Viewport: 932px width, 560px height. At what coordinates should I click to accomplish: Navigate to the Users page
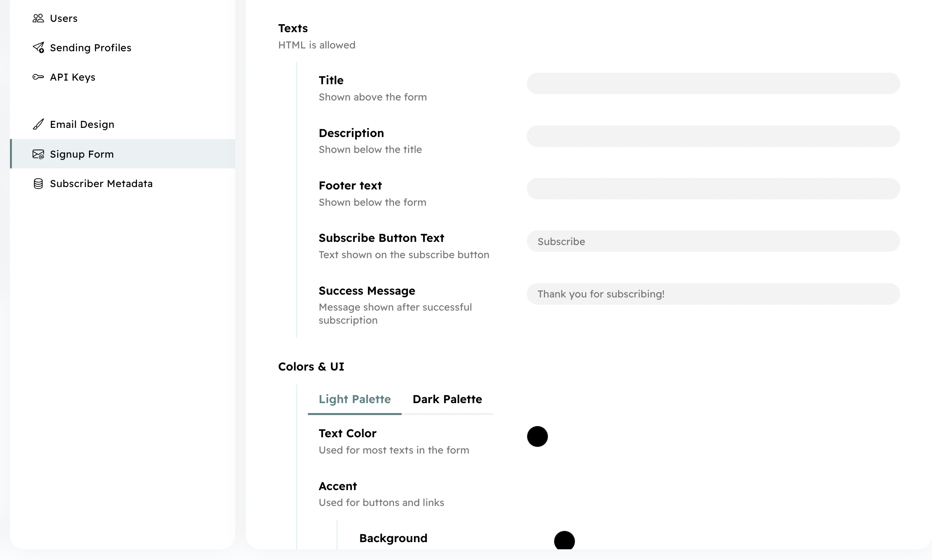64,18
